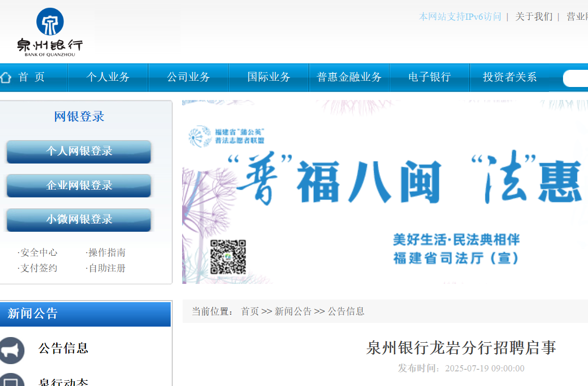Click the article title 泉州银行龙岩分行招聘启事
Viewport: 588px width, 386px height.
tap(461, 347)
